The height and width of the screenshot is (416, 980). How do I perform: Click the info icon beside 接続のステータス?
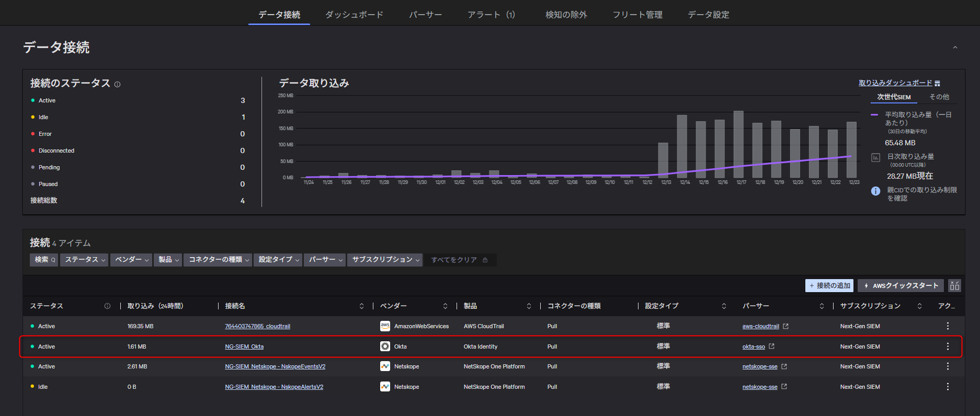pos(117,84)
